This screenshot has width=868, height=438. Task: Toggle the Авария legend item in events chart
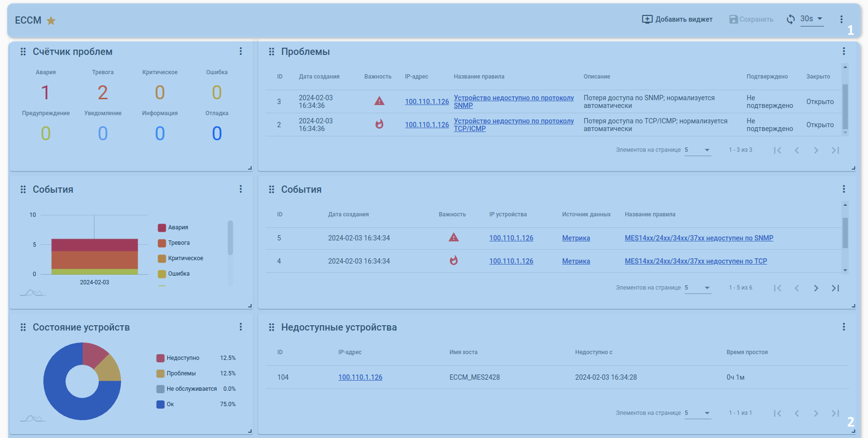point(178,227)
